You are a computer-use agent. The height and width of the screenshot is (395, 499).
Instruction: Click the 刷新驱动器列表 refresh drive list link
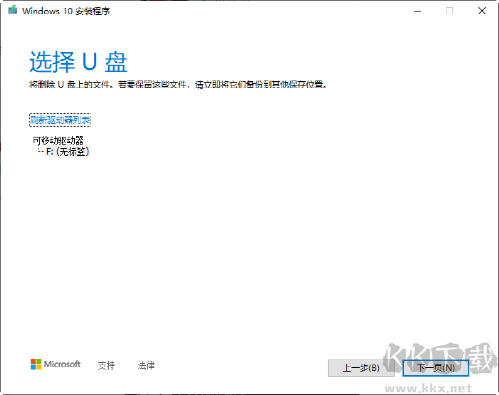pyautogui.click(x=60, y=120)
